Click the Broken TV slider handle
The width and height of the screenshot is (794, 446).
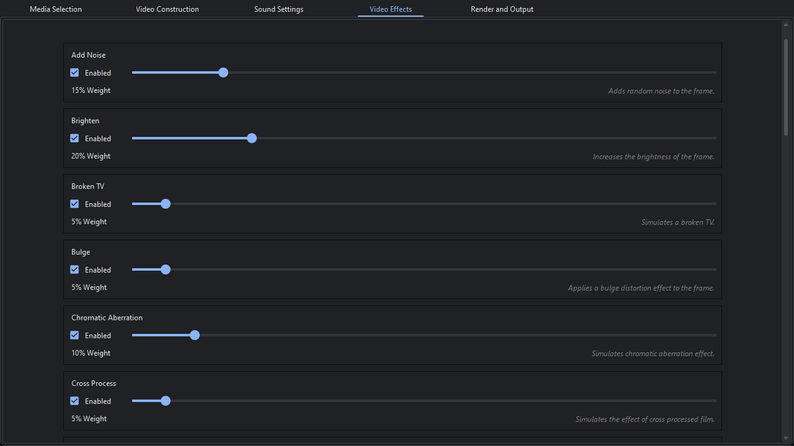point(166,204)
